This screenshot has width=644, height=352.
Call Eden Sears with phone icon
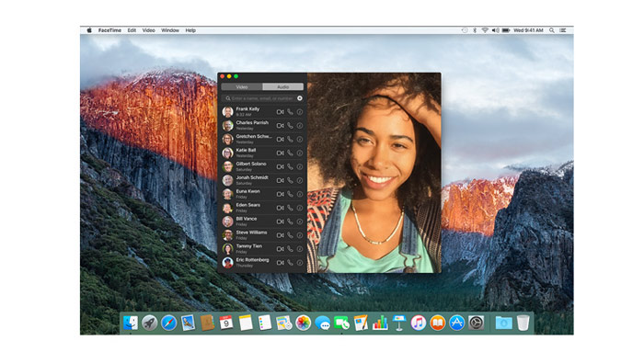tap(290, 208)
